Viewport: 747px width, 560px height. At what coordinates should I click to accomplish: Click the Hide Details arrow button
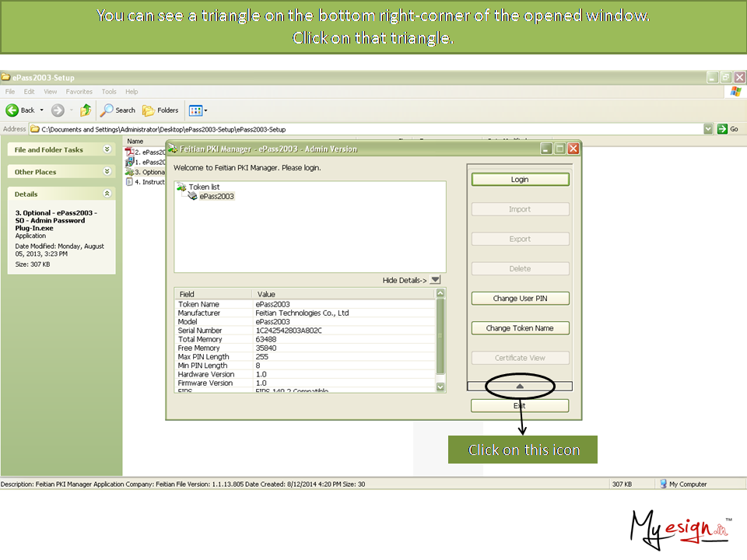[435, 280]
